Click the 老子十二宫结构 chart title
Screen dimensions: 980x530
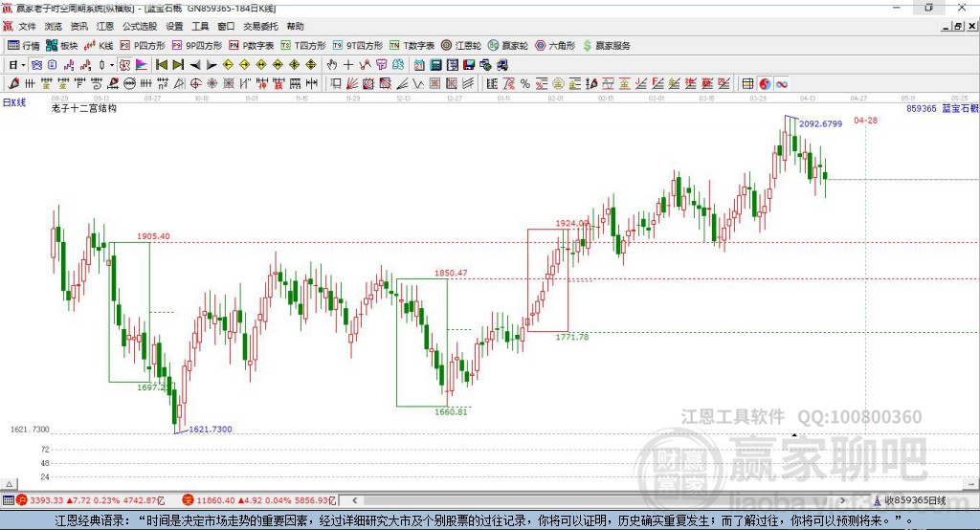tap(84, 109)
